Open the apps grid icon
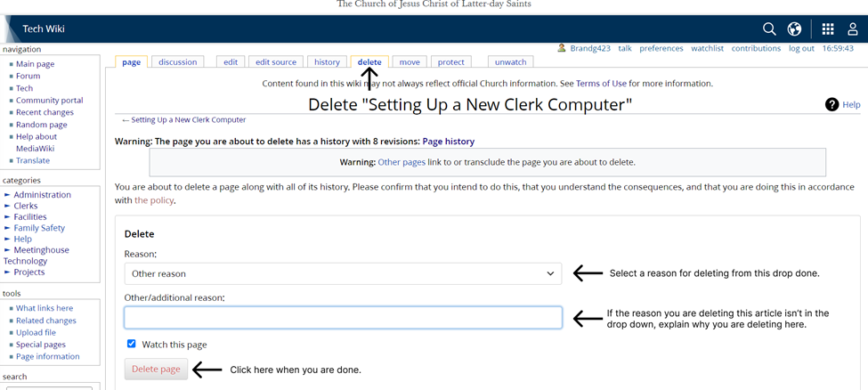 828,28
